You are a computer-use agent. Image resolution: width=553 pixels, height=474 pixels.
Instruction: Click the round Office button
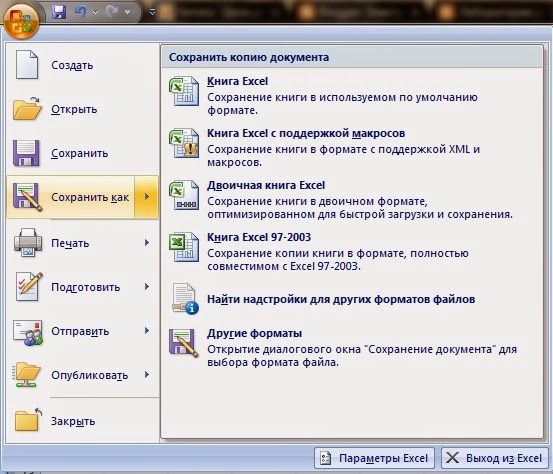[21, 21]
